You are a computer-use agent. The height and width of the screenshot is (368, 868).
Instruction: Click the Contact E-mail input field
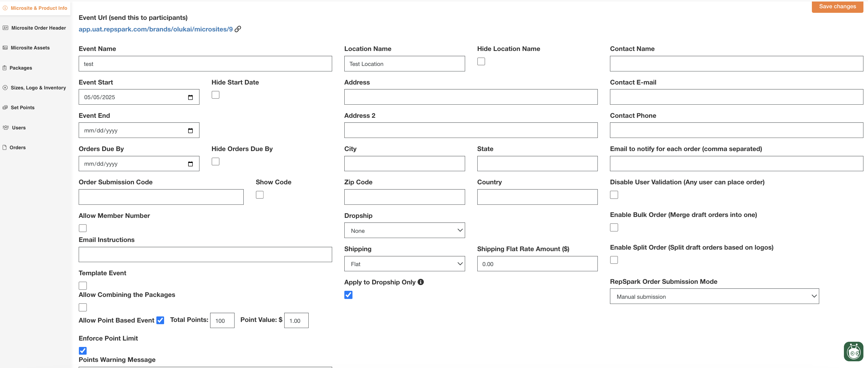(737, 97)
